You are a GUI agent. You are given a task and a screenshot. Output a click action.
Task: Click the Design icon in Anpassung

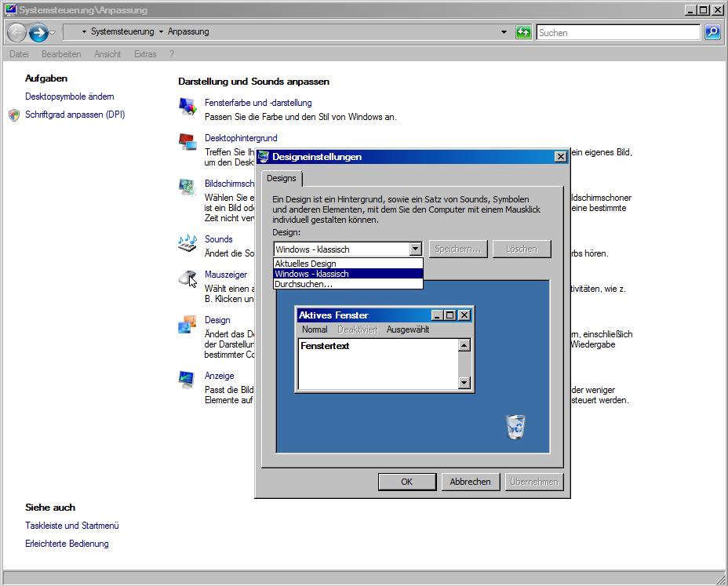187,324
